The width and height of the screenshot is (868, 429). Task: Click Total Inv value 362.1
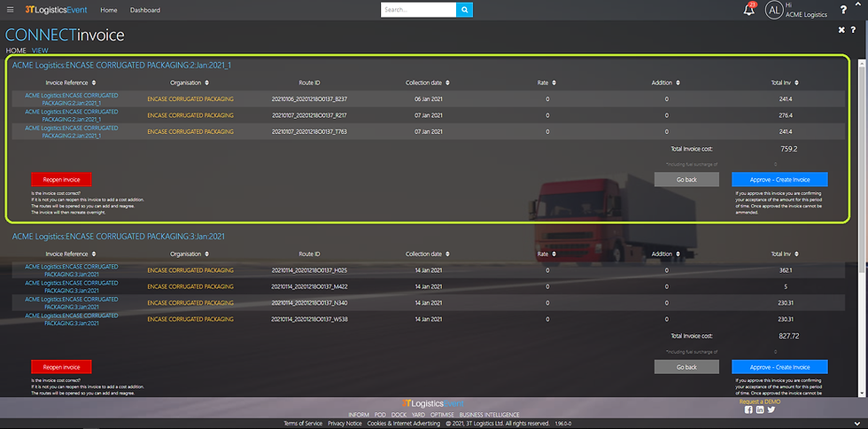pos(786,270)
